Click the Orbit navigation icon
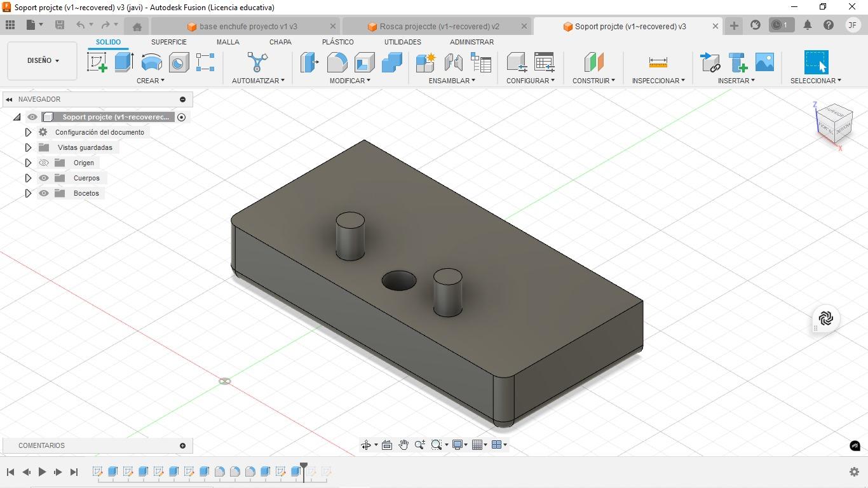Viewport: 868px width, 488px height. click(x=366, y=445)
